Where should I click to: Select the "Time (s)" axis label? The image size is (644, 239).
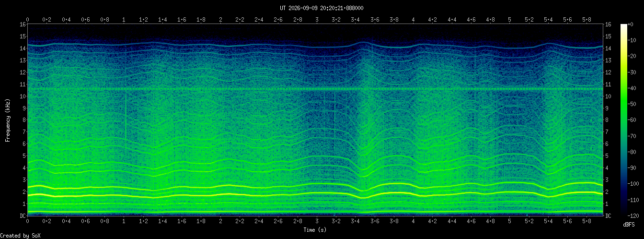coord(315,230)
